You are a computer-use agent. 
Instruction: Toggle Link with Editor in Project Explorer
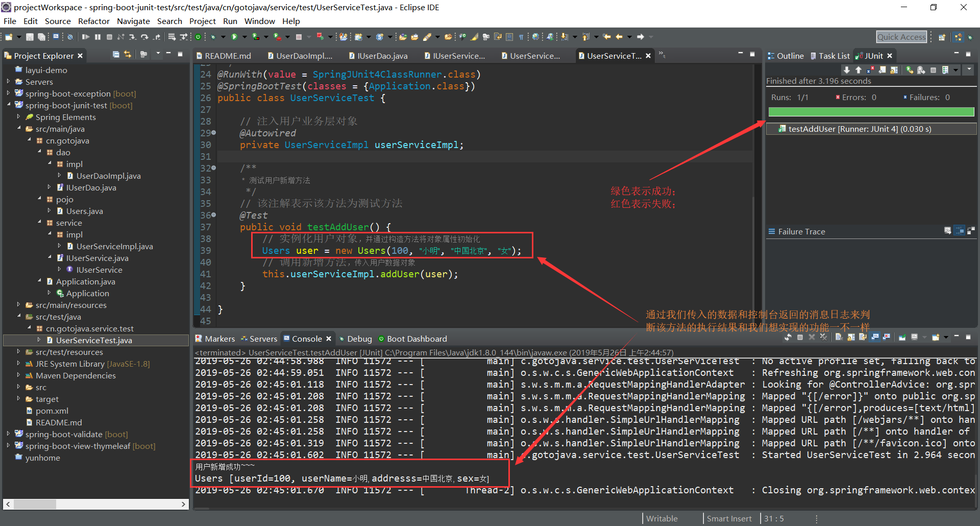(128, 55)
